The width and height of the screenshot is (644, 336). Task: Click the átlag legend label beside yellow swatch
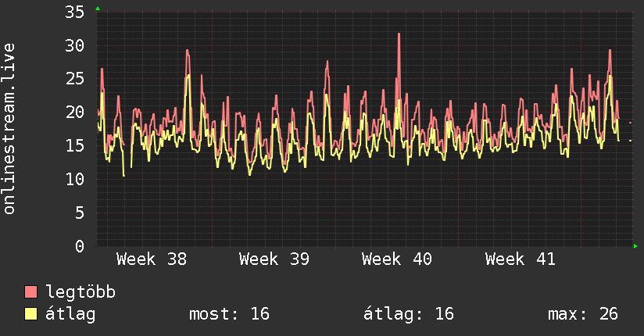click(x=70, y=314)
